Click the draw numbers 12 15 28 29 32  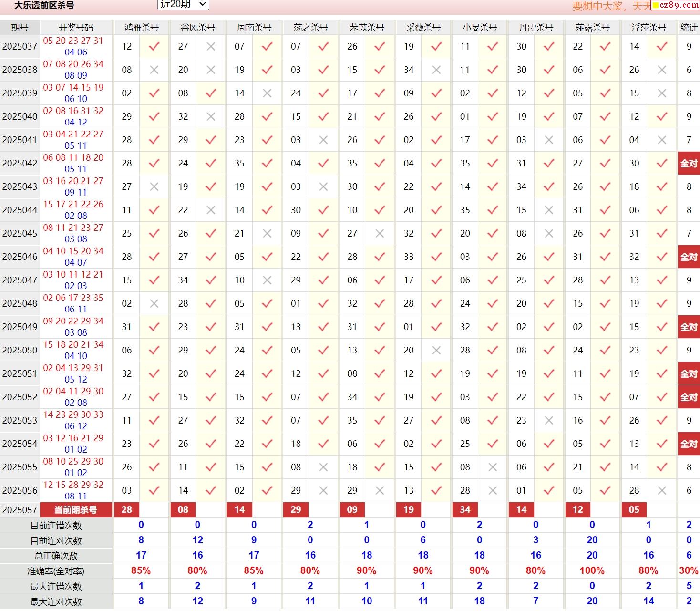73,485
